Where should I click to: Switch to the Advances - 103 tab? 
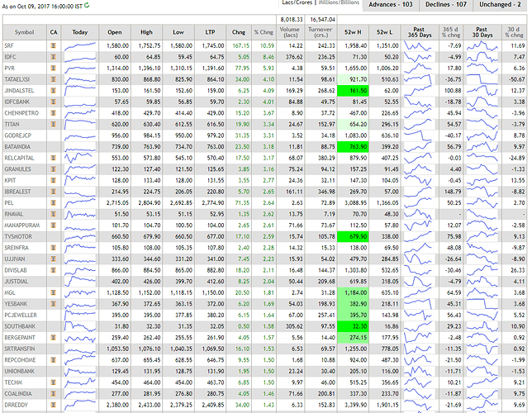coord(391,5)
